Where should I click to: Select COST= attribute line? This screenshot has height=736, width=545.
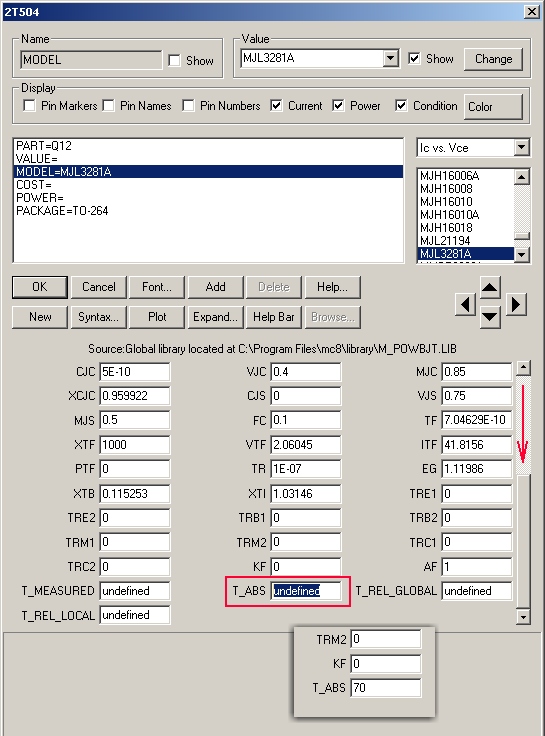(208, 185)
